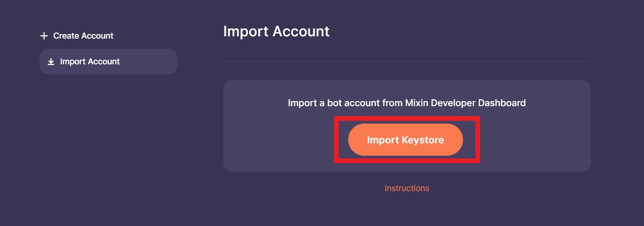This screenshot has height=226, width=644.
Task: Click empty sidebar area below Import Account
Action: (108, 138)
